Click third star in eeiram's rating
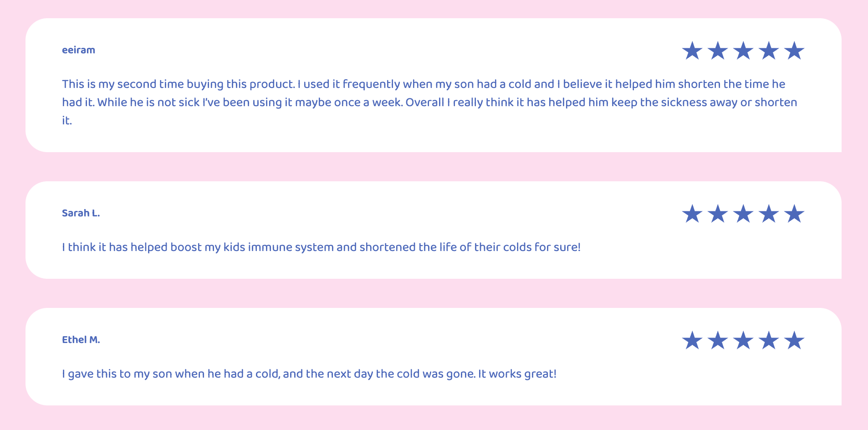This screenshot has height=430, width=868. 743,51
